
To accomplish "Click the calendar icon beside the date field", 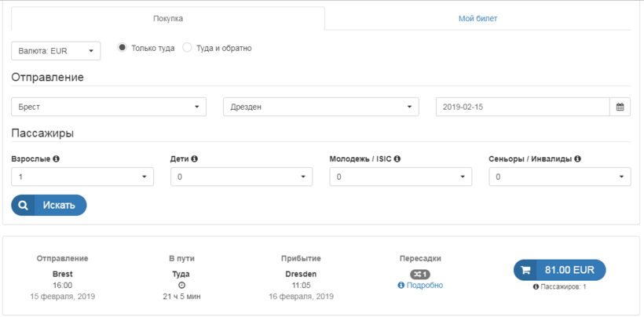I will click(620, 107).
